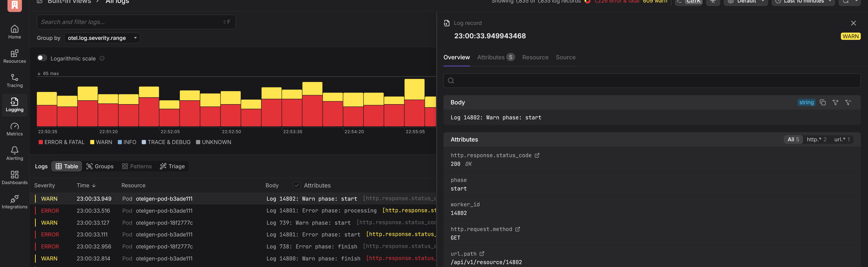Click chart bar at 22:53:35
The width and height of the screenshot is (868, 267).
point(291,108)
